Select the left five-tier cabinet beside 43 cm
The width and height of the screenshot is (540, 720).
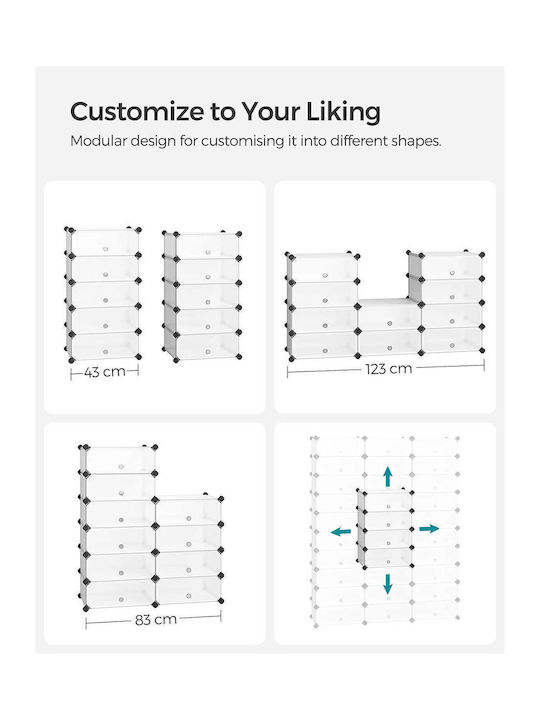(103, 294)
